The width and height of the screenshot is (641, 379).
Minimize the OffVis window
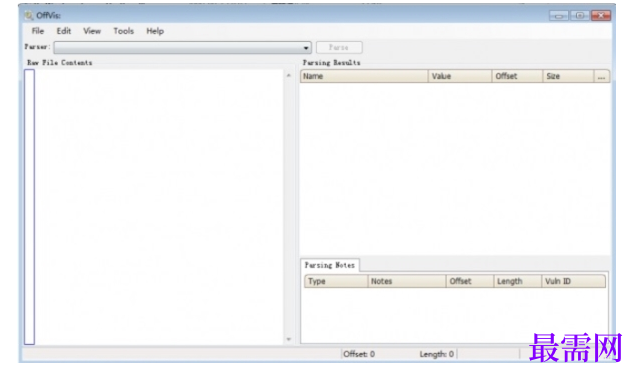[x=558, y=16]
